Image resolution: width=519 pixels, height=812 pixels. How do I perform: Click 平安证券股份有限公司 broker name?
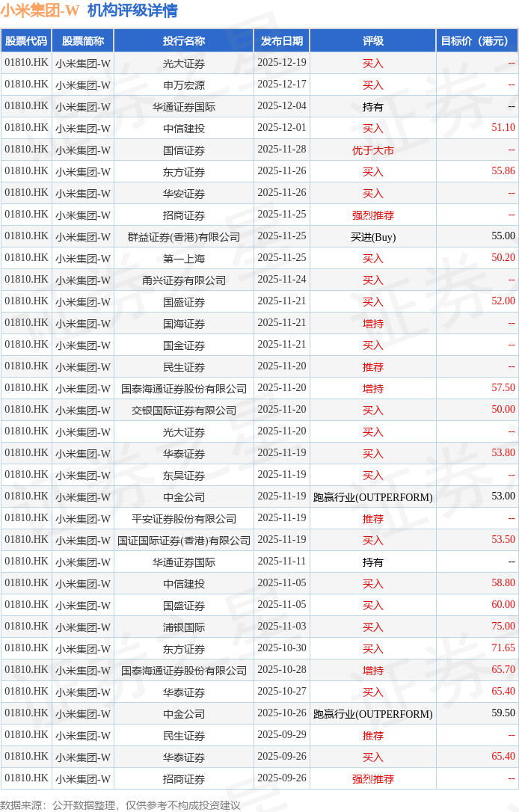[184, 520]
